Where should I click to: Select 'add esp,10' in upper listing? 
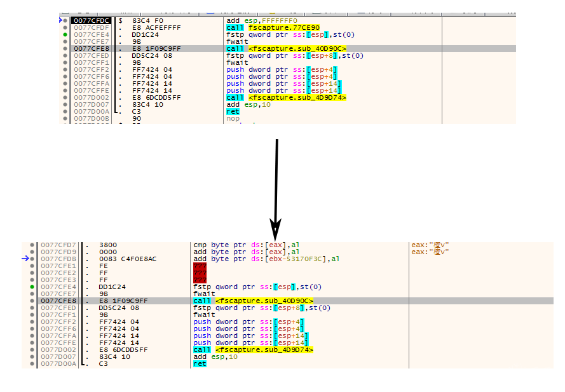(x=248, y=104)
